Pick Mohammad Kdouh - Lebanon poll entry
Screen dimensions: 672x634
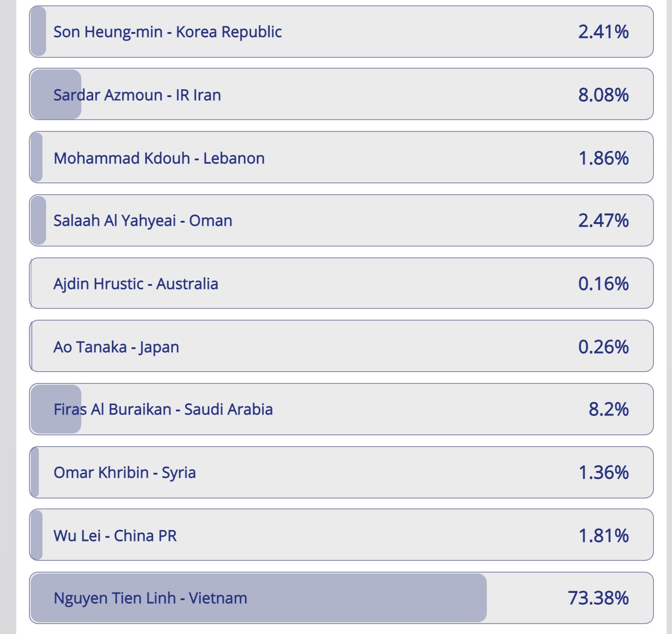point(341,157)
